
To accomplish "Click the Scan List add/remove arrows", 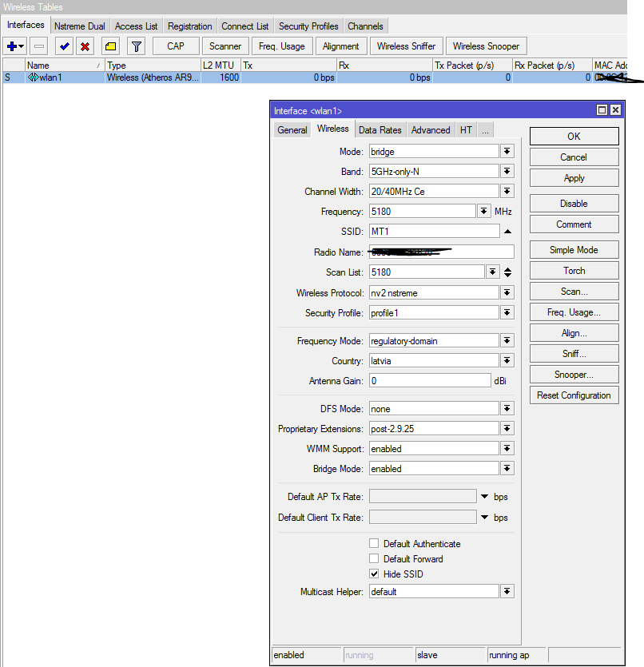I will [507, 272].
